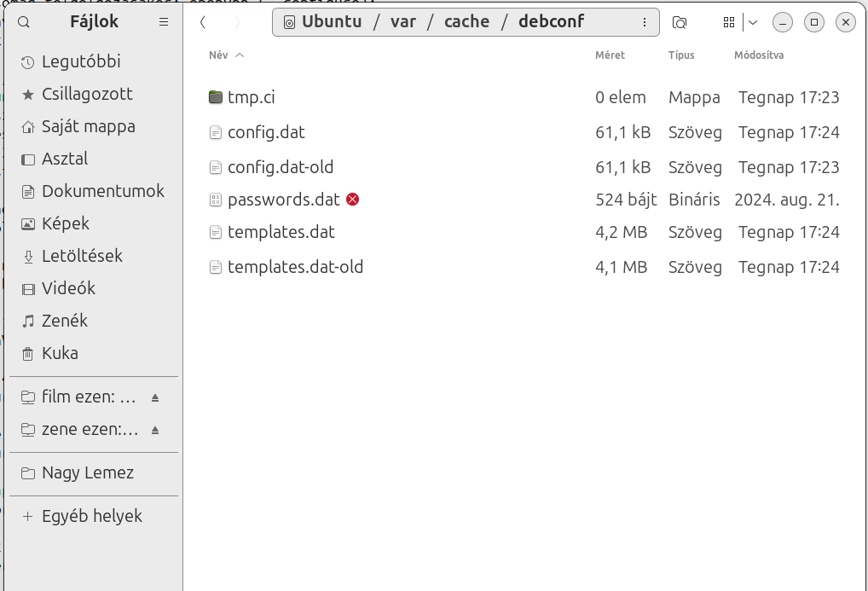Screen dimensions: 868x591
Task: Click the folder search icon by path bar
Action: [x=680, y=22]
